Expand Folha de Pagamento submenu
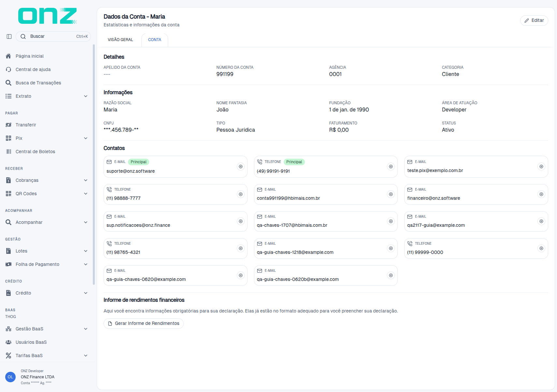 tap(86, 264)
